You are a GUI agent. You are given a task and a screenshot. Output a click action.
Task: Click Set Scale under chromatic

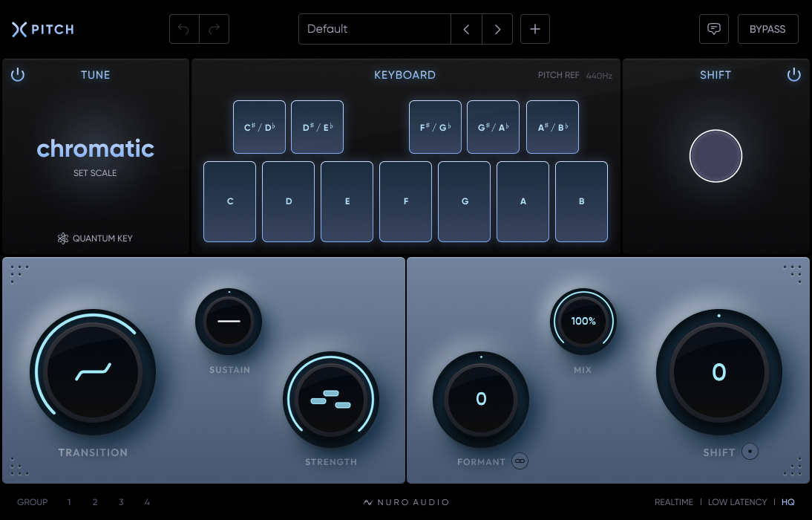[x=95, y=173]
